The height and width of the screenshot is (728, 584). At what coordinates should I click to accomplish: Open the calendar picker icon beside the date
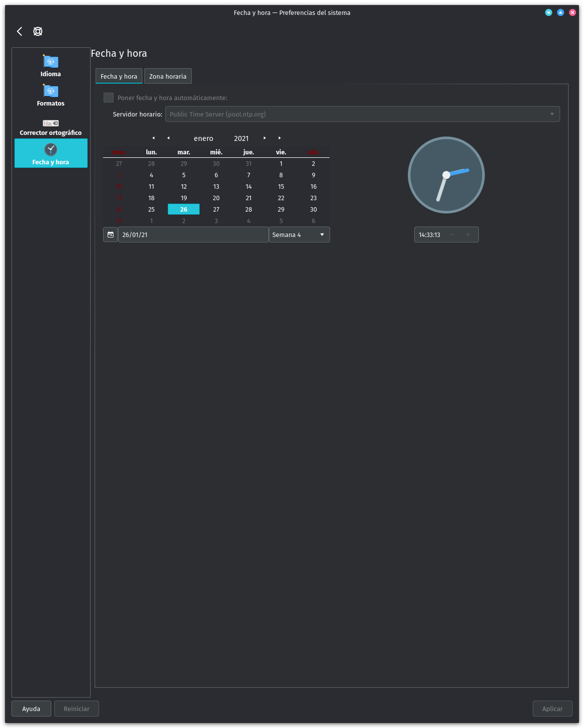[x=110, y=234]
